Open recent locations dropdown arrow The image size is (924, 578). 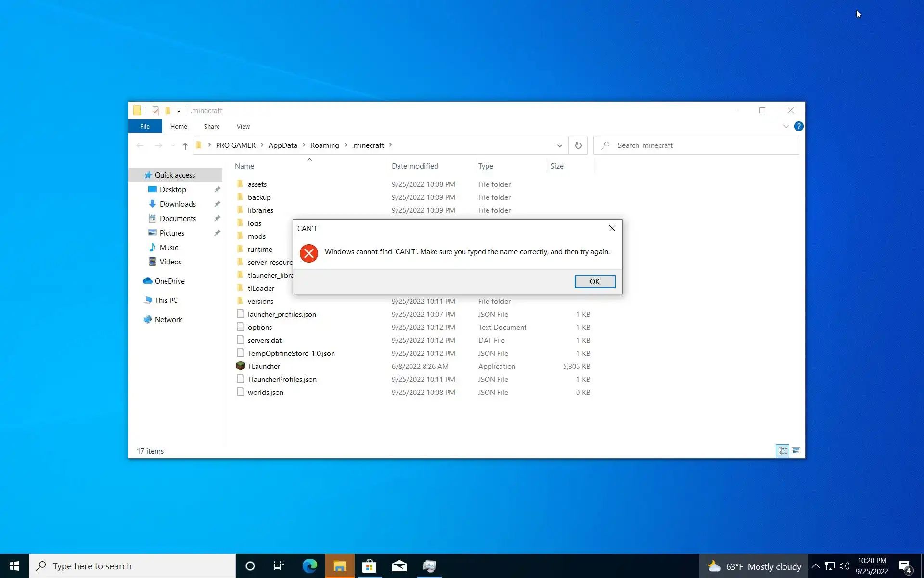[173, 145]
